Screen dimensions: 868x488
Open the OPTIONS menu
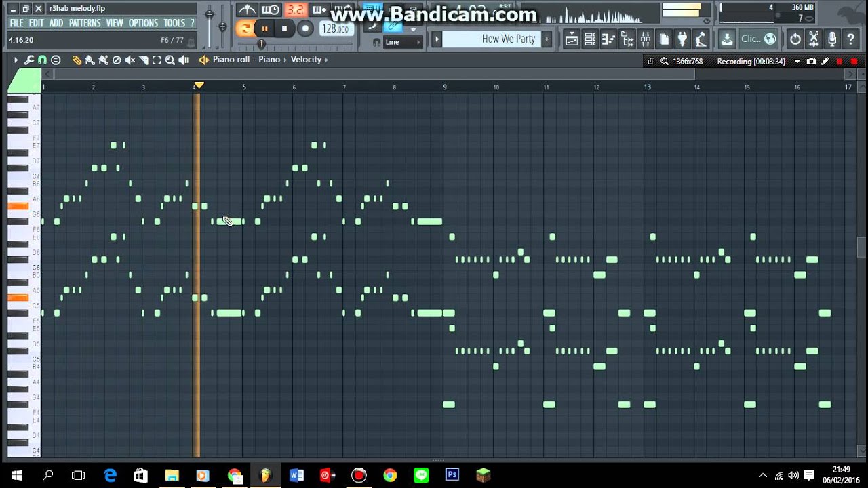143,23
